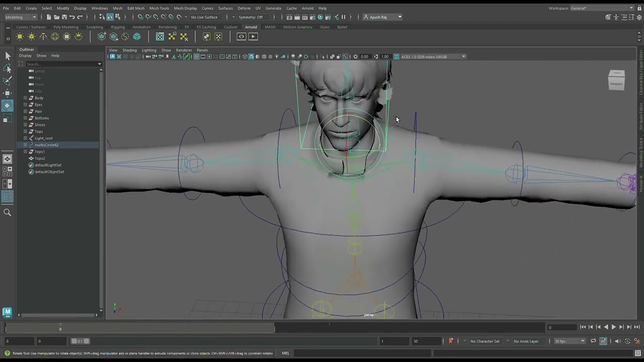Viewport: 644px width, 362px height.
Task: Create an Arnold area light from the shelf
Action: 19,36
